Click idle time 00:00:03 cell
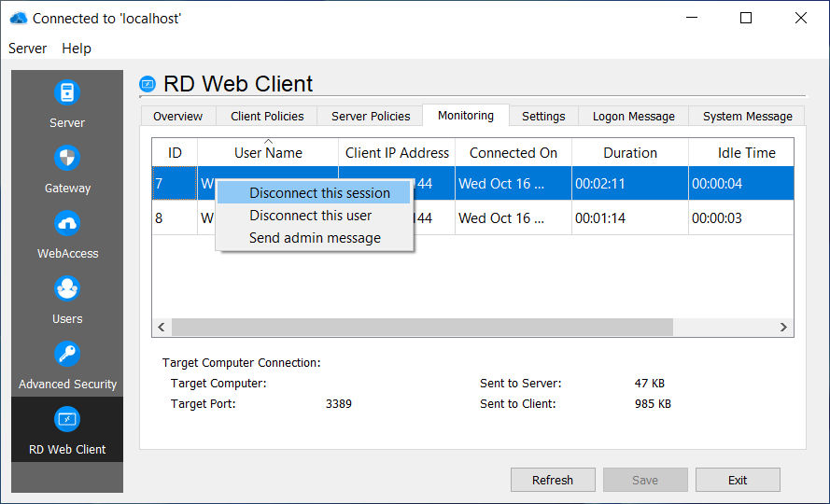 (741, 217)
